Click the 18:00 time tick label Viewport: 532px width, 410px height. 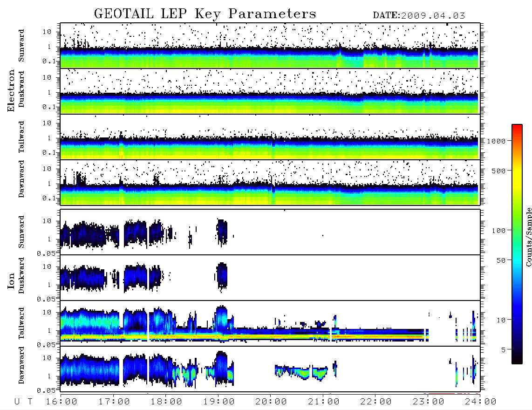pos(166,402)
